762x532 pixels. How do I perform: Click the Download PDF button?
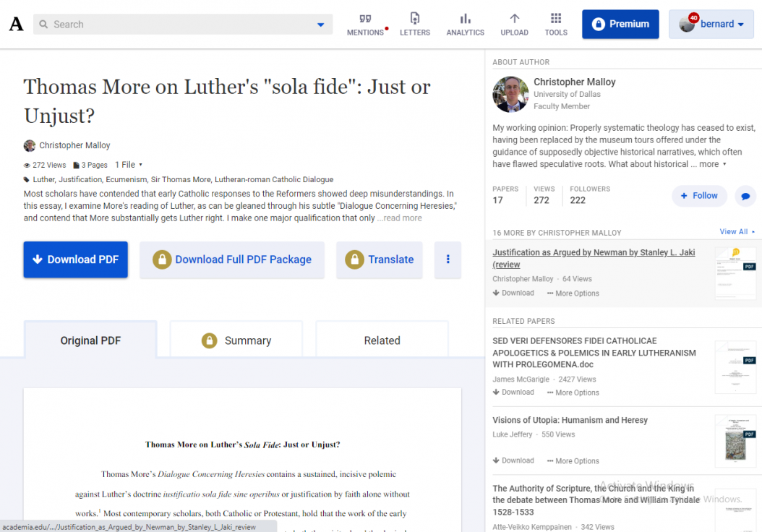(x=75, y=259)
